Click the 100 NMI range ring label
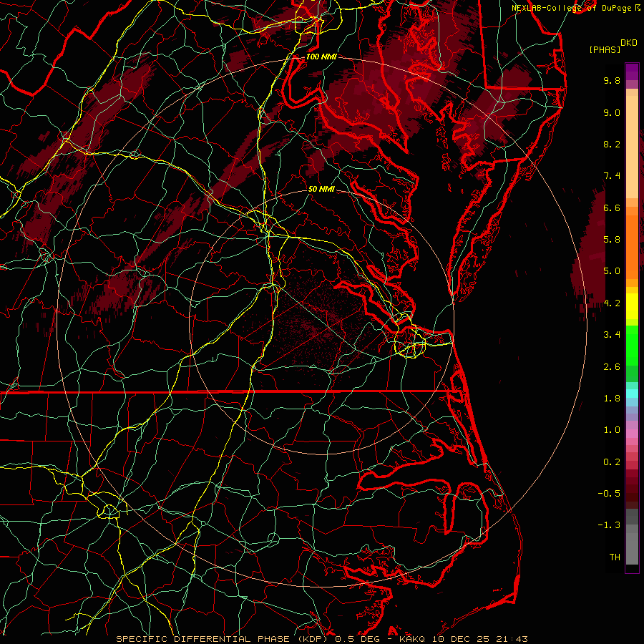The height and width of the screenshot is (644, 644). tap(321, 57)
